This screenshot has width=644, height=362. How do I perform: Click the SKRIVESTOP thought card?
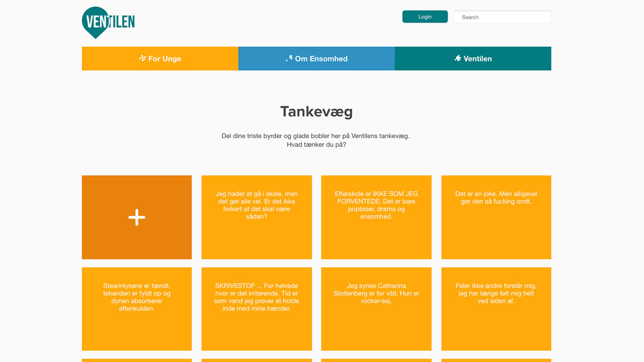pos(257,309)
